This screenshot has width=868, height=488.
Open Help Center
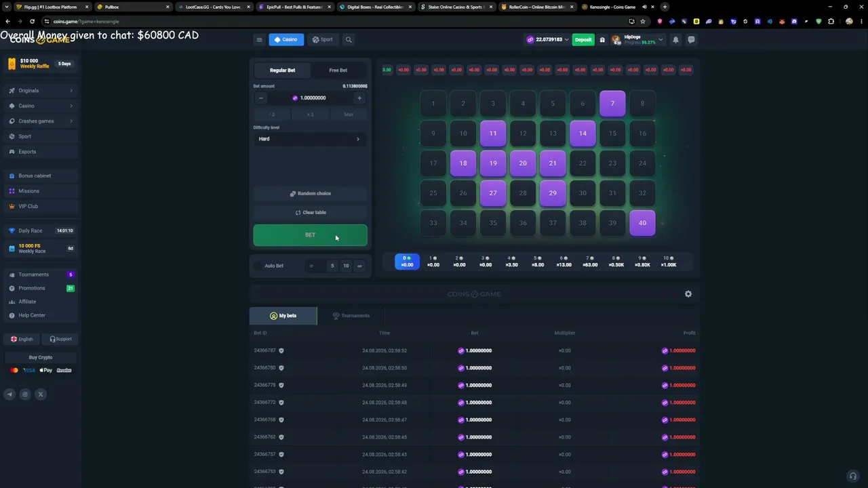tap(41, 315)
